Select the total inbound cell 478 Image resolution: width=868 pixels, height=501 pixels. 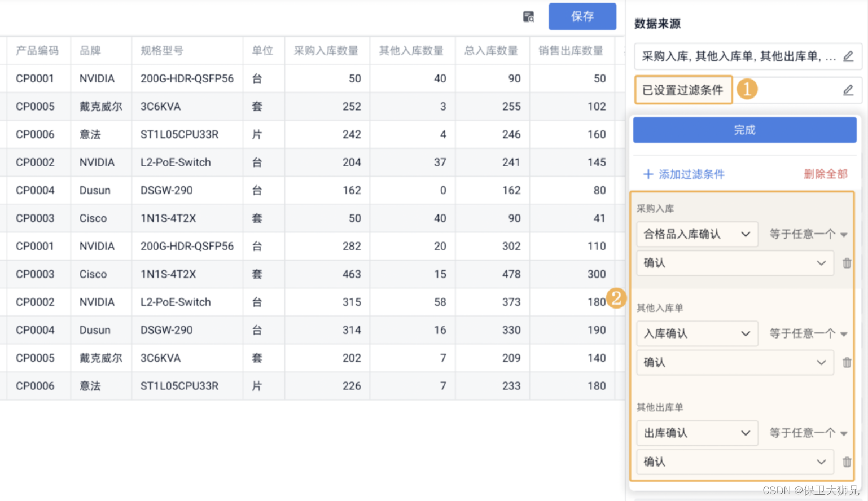click(492, 274)
